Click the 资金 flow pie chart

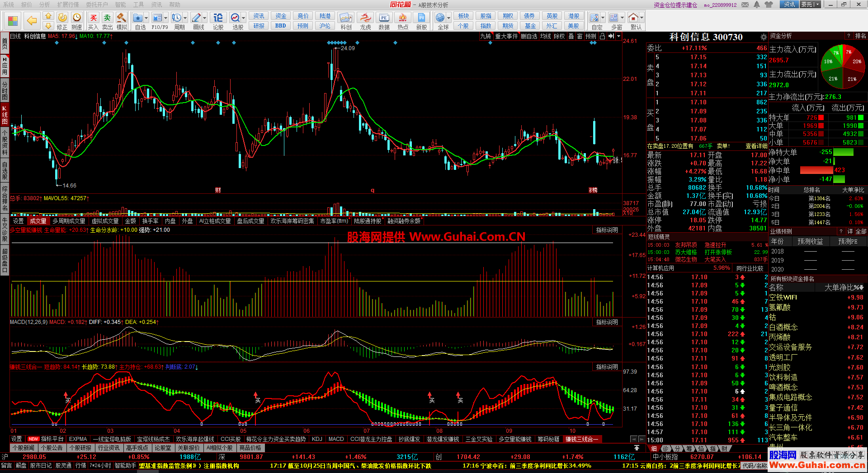click(x=842, y=66)
